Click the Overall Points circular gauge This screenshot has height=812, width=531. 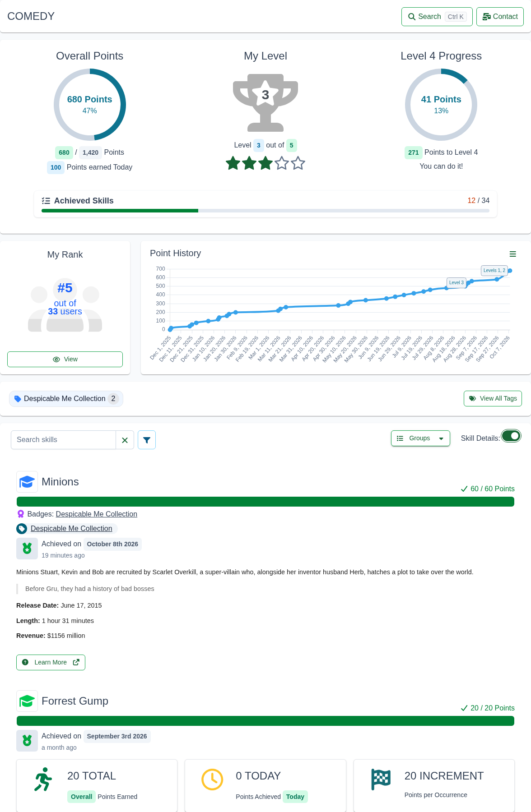[x=90, y=105]
